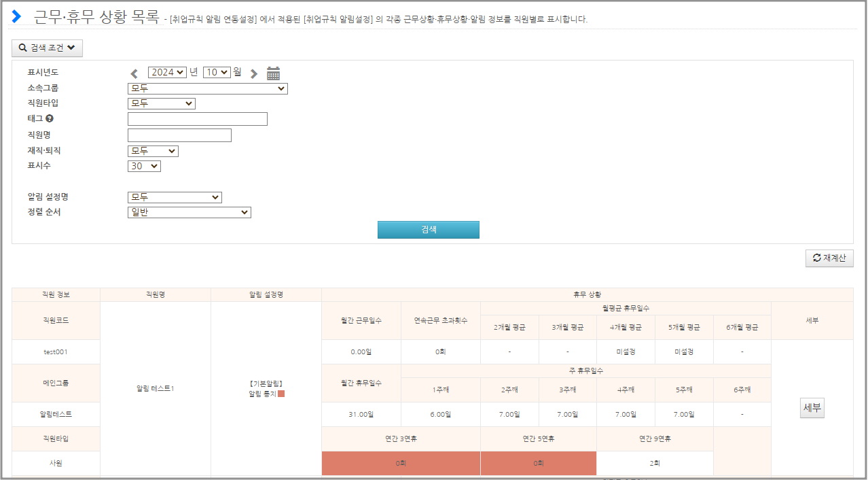Click the previous month arrow icon
This screenshot has width=868, height=480.
[x=134, y=73]
